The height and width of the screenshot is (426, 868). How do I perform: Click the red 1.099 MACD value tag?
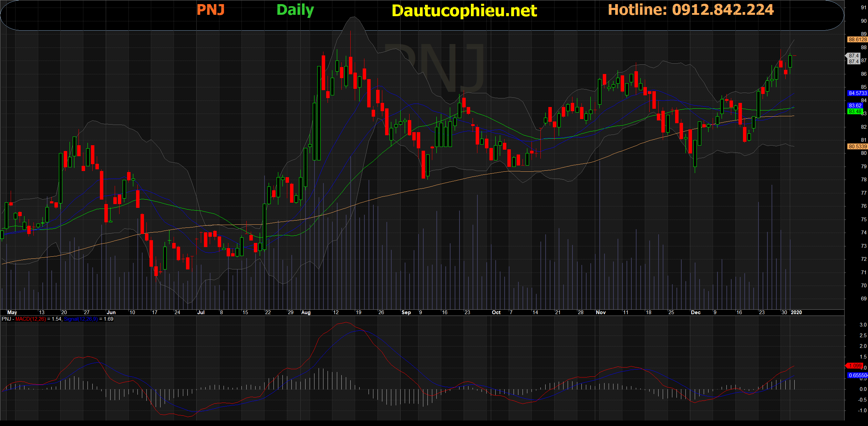coord(855,366)
